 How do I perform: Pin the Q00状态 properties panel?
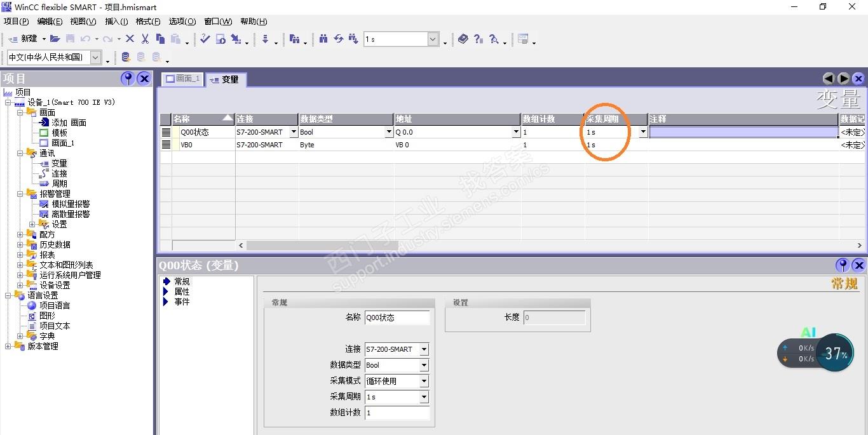point(843,265)
